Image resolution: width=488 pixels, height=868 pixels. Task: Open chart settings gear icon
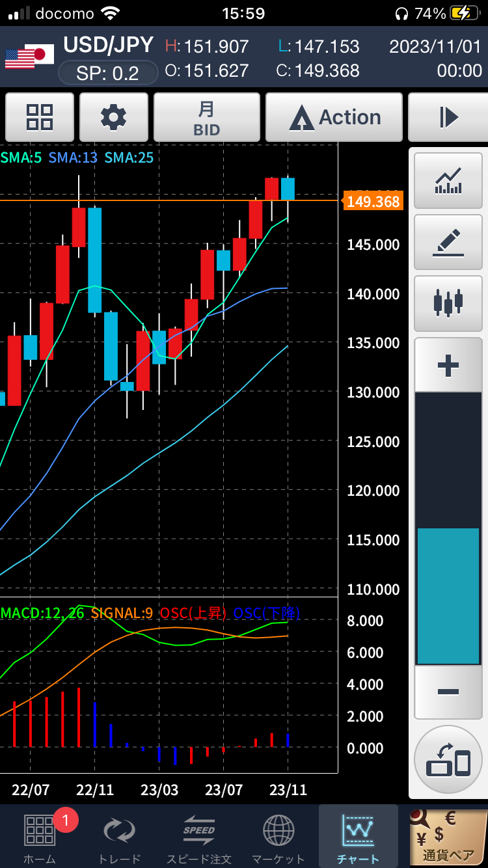coord(114,117)
